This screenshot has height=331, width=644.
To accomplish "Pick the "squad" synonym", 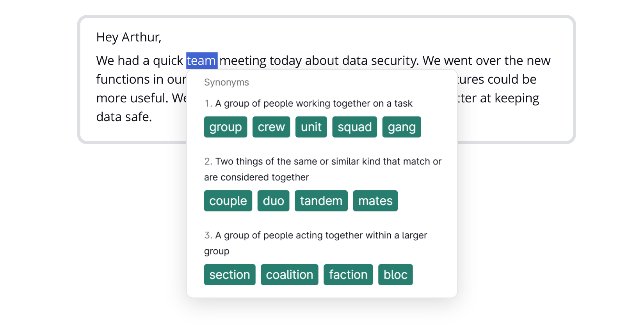I will (x=354, y=127).
